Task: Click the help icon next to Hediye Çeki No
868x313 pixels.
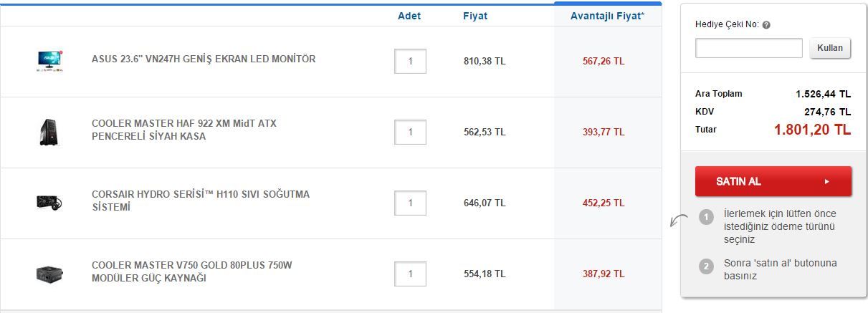Action: coord(766,24)
